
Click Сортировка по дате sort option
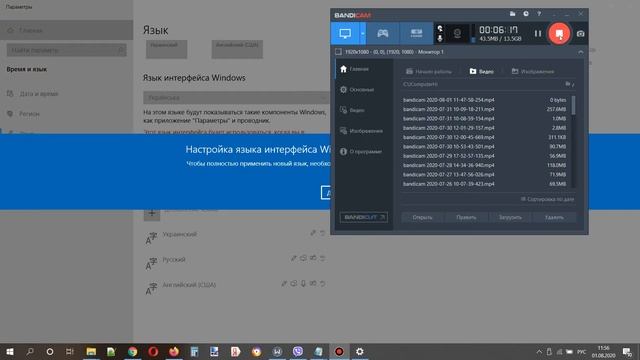tap(547, 199)
